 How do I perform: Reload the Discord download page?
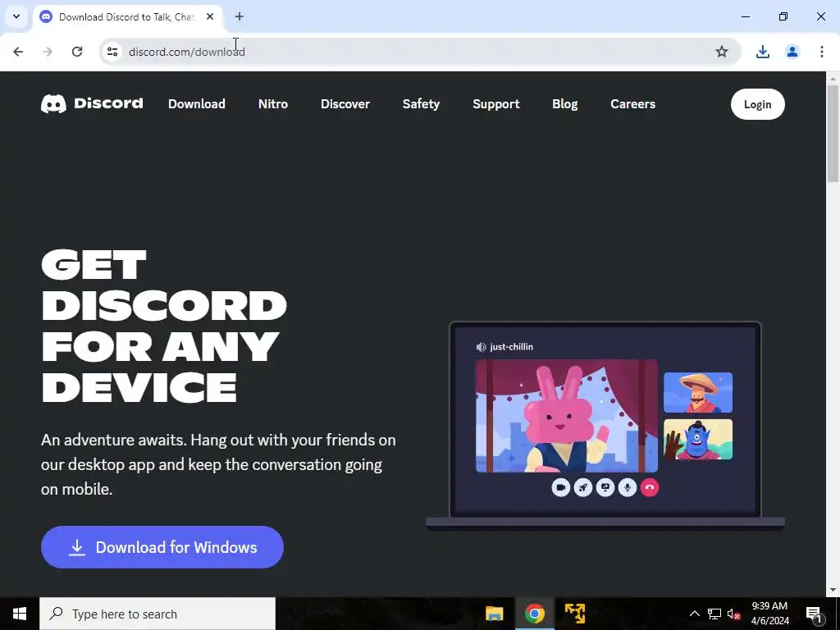point(77,52)
